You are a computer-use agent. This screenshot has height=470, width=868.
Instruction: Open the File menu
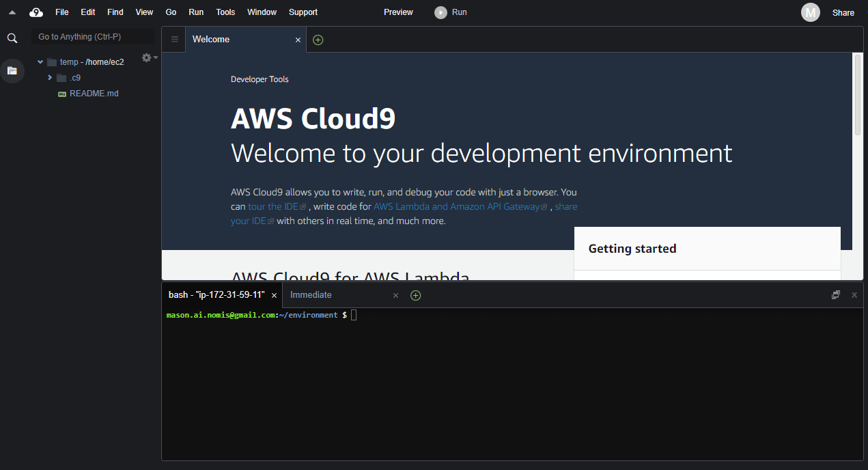[61, 12]
